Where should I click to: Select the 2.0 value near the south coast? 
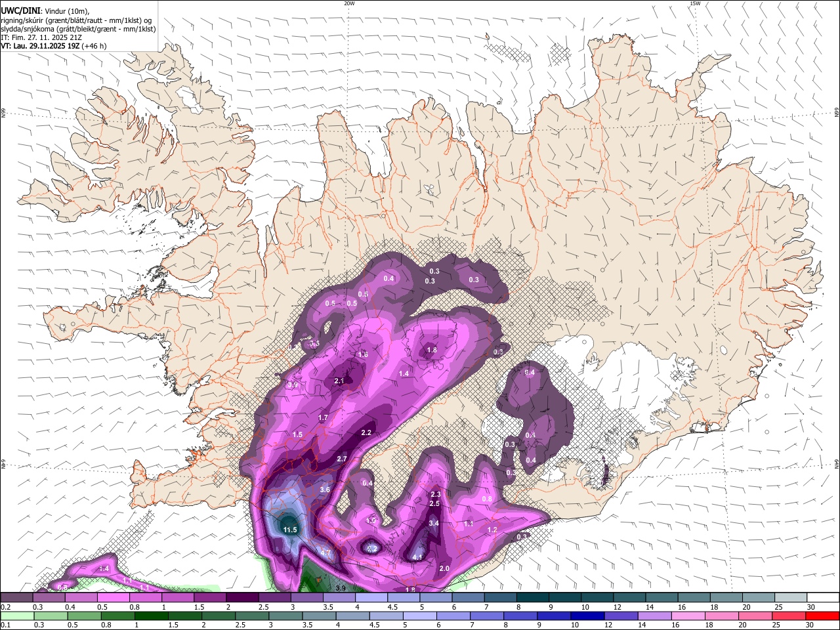click(444, 568)
